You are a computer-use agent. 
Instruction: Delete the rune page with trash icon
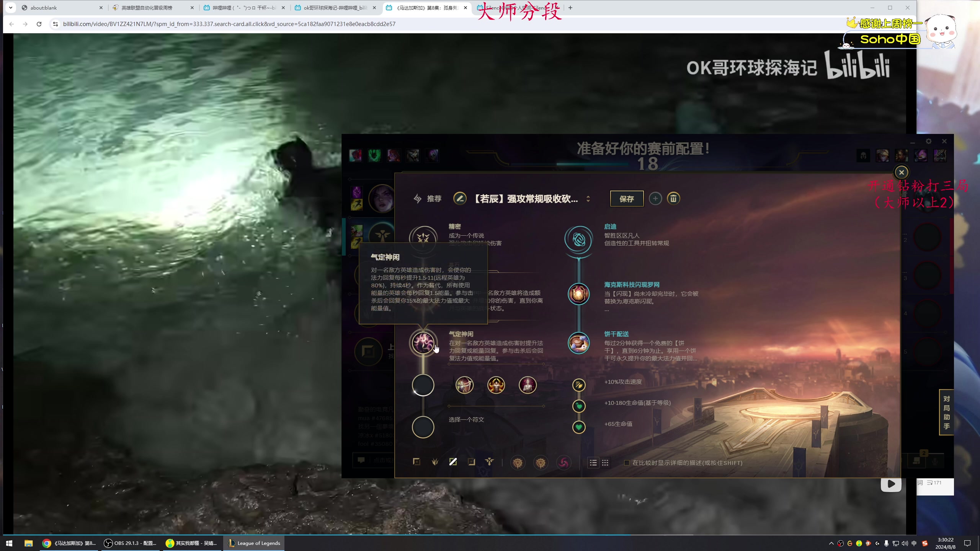673,199
